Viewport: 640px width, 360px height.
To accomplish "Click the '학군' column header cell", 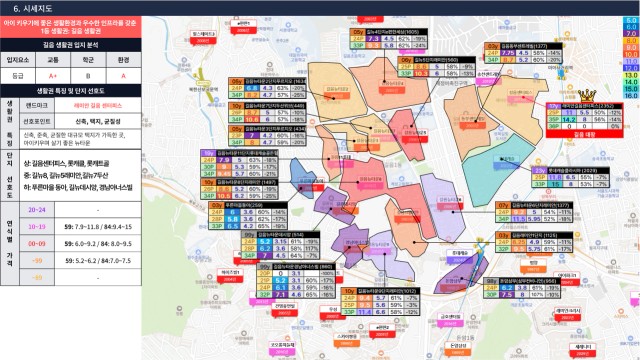I will click(x=88, y=60).
